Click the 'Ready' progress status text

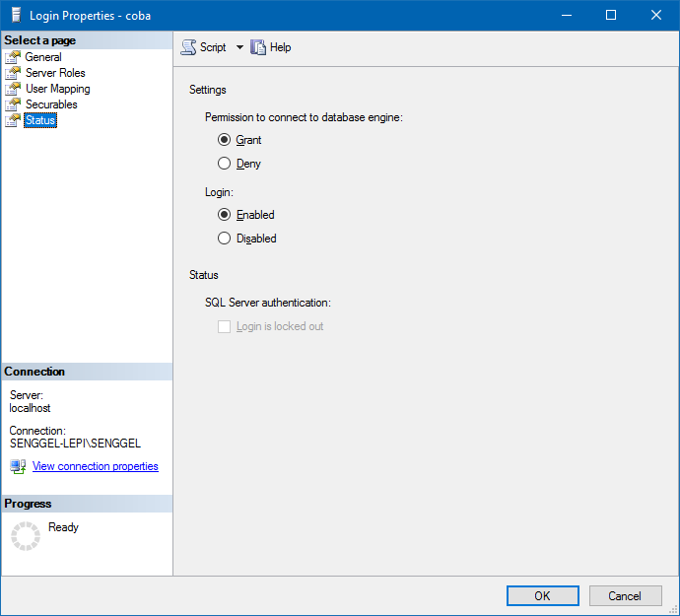click(63, 527)
